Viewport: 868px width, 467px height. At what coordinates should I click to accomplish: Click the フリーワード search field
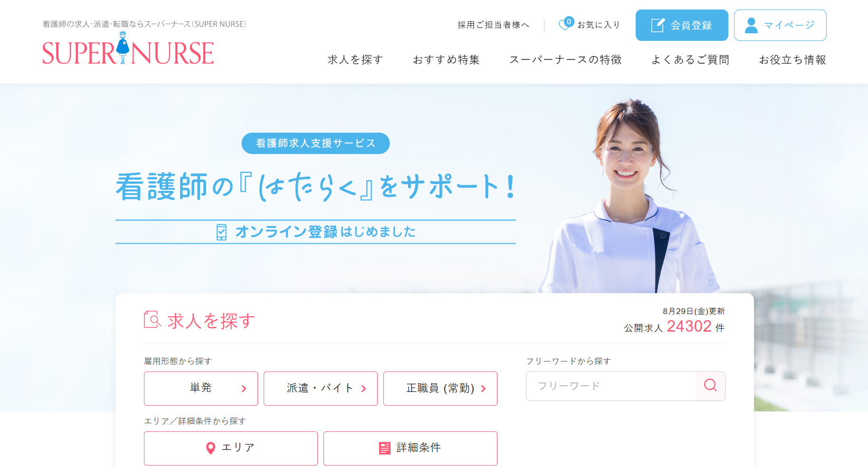611,386
